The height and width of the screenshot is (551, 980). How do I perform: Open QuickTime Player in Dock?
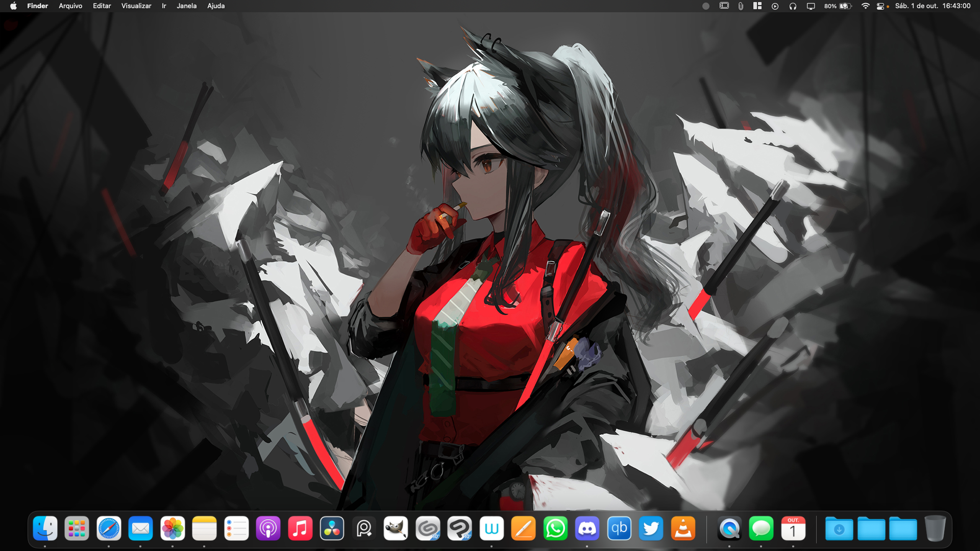(x=729, y=529)
